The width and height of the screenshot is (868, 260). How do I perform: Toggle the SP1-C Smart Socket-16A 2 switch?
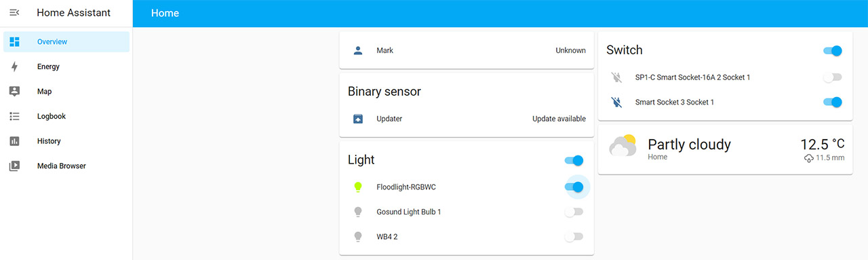pyautogui.click(x=832, y=77)
